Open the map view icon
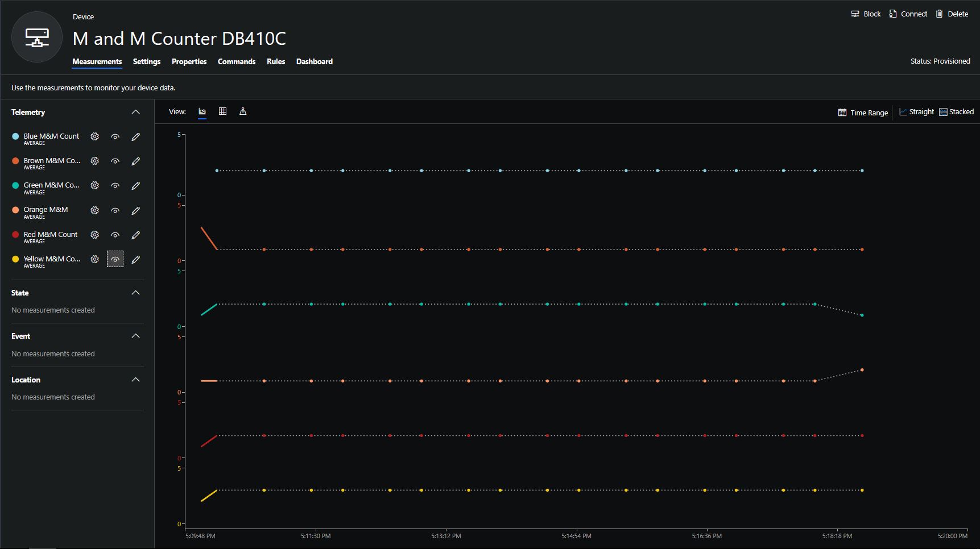Viewport: 980px width, 549px height. click(x=243, y=111)
